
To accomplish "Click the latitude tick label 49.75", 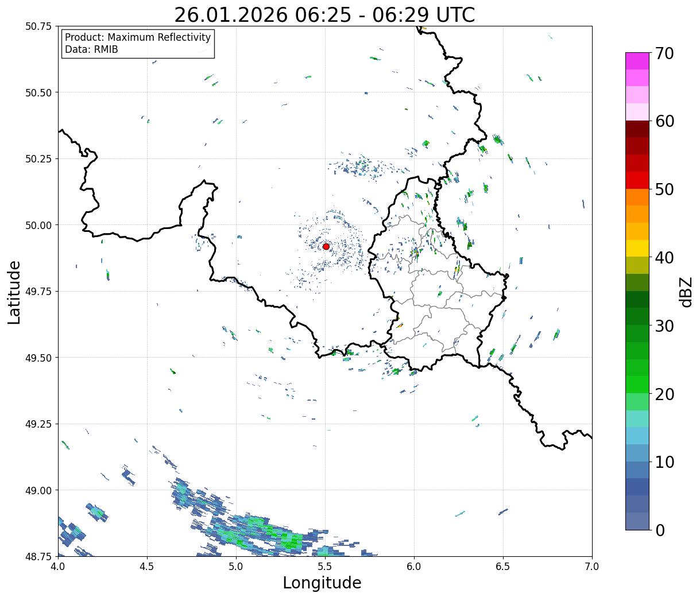I will [x=38, y=292].
